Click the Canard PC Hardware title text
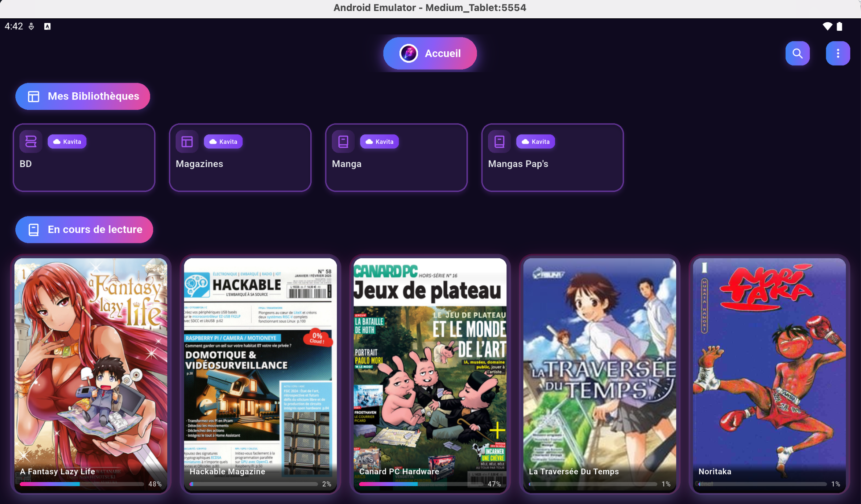Screen dimensions: 861x504 point(399,472)
